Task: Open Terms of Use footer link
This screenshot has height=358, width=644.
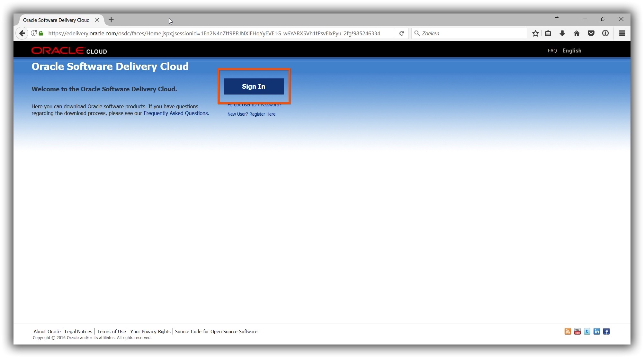Action: click(111, 331)
